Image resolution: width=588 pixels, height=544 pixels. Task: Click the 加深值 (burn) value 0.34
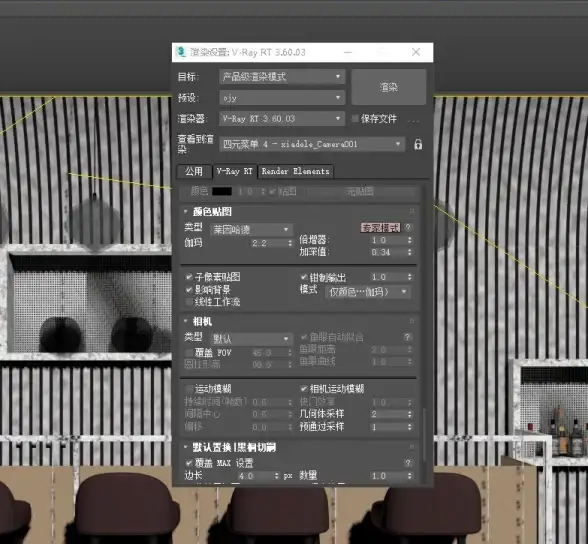[388, 252]
